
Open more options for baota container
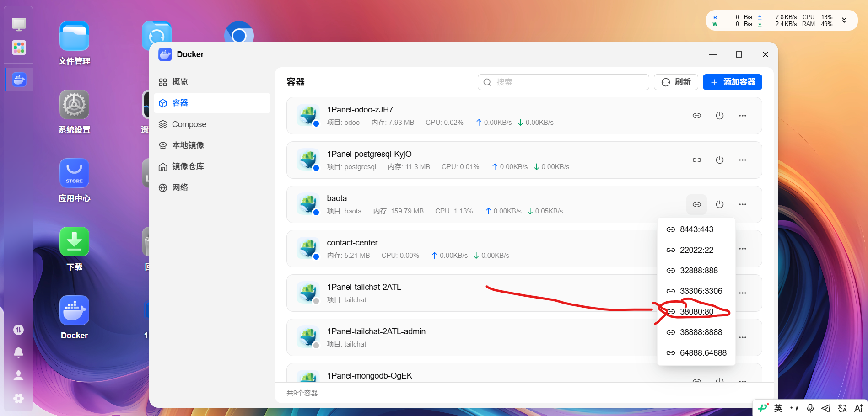coord(743,204)
